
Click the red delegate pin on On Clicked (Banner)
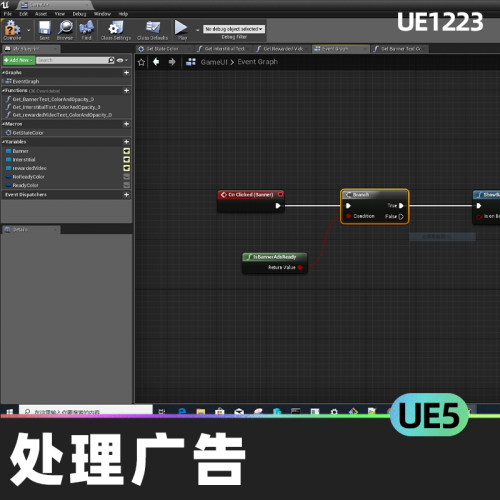tap(281, 194)
